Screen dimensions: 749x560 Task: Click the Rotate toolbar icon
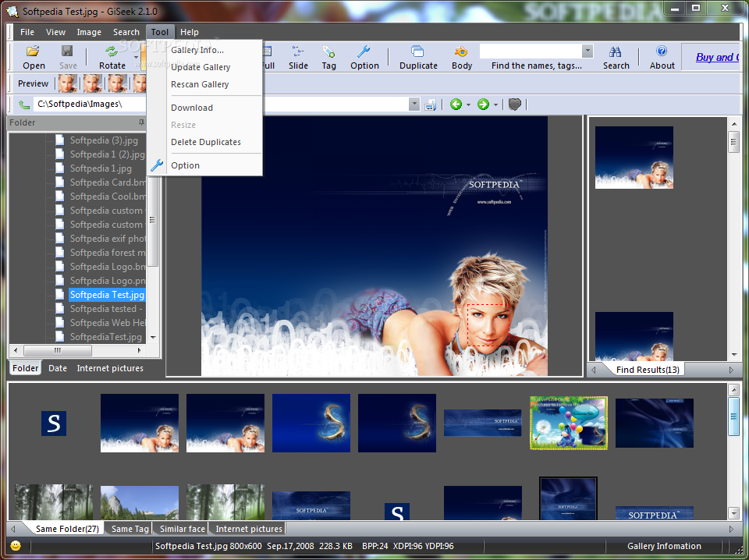(x=112, y=51)
